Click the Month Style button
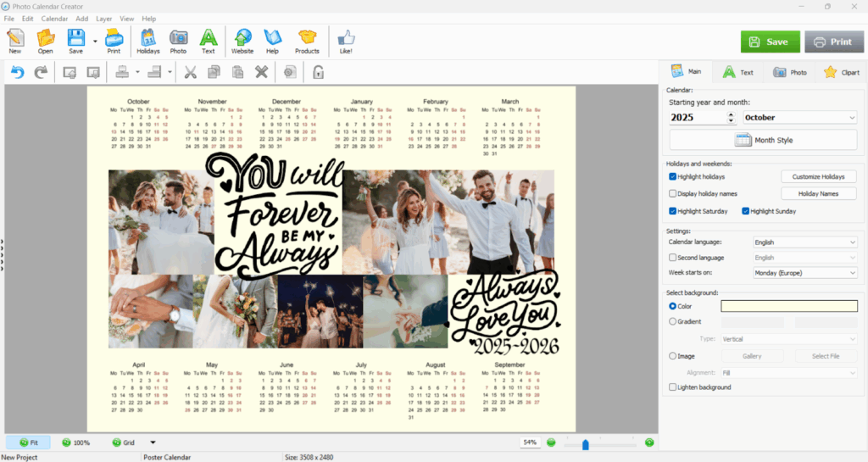This screenshot has height=462, width=868. (763, 140)
